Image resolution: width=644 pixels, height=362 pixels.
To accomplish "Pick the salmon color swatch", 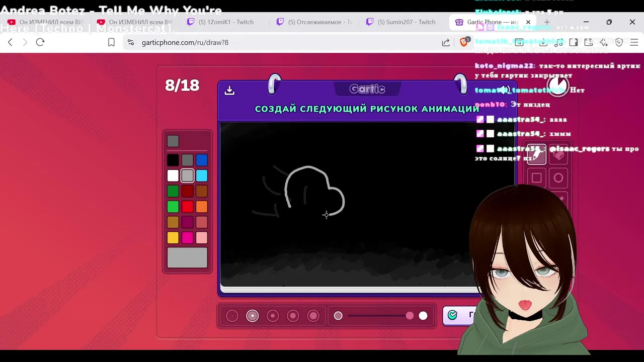I will click(202, 222).
